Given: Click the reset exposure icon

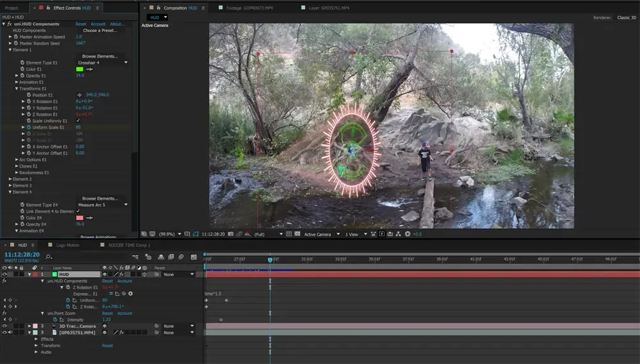Looking at the screenshot, I should 407,234.
